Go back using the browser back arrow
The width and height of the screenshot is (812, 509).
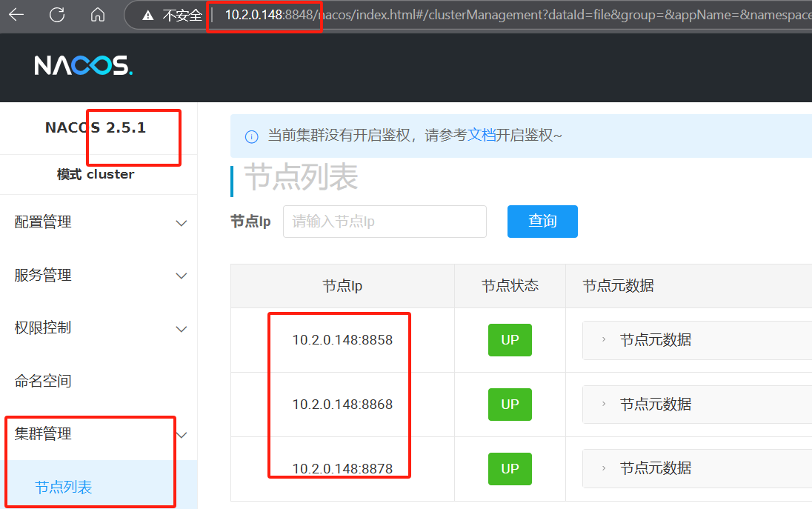[16, 15]
